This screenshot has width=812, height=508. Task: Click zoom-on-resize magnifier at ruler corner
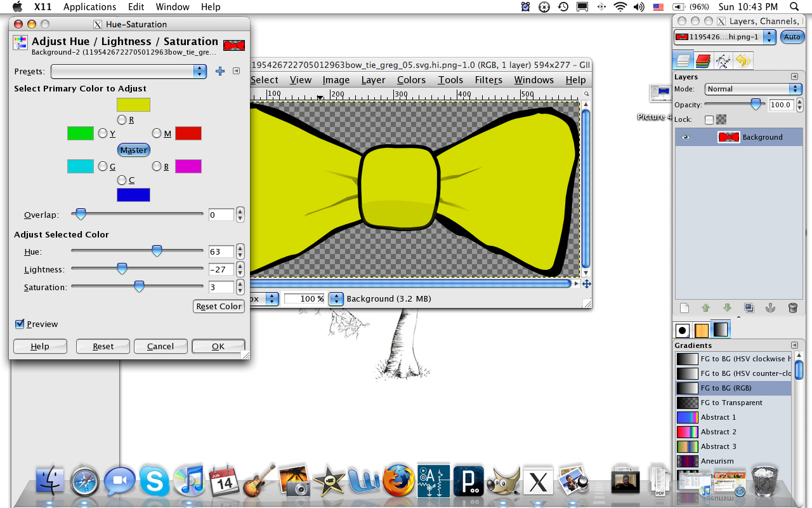[x=586, y=94]
